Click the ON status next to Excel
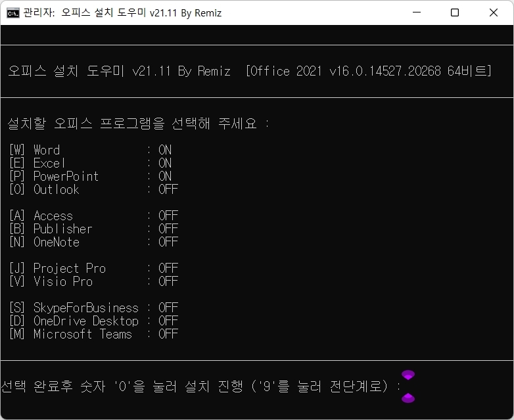 tap(165, 163)
